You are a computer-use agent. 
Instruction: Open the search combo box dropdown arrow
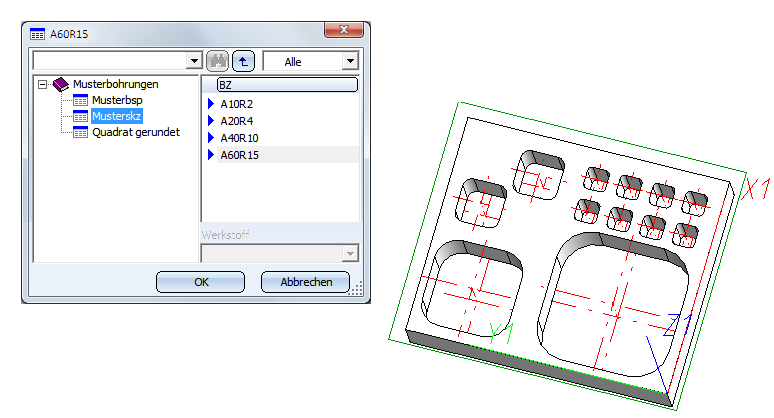194,61
